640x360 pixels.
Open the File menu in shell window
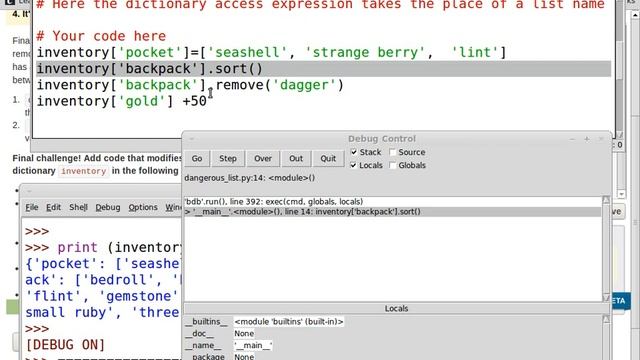click(x=32, y=207)
